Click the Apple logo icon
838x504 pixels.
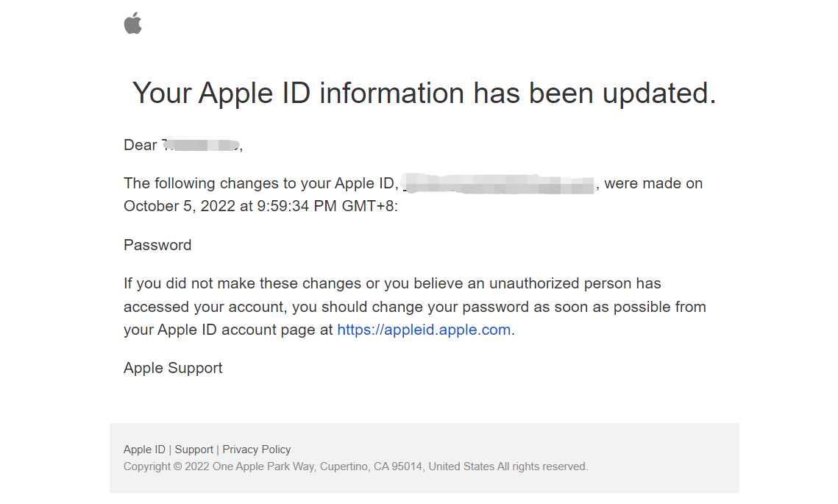[x=132, y=24]
